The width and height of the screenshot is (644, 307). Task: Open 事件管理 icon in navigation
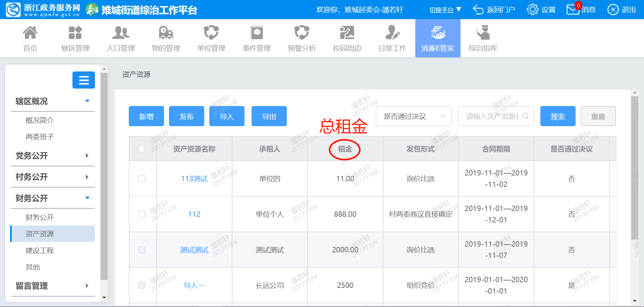[x=257, y=33]
